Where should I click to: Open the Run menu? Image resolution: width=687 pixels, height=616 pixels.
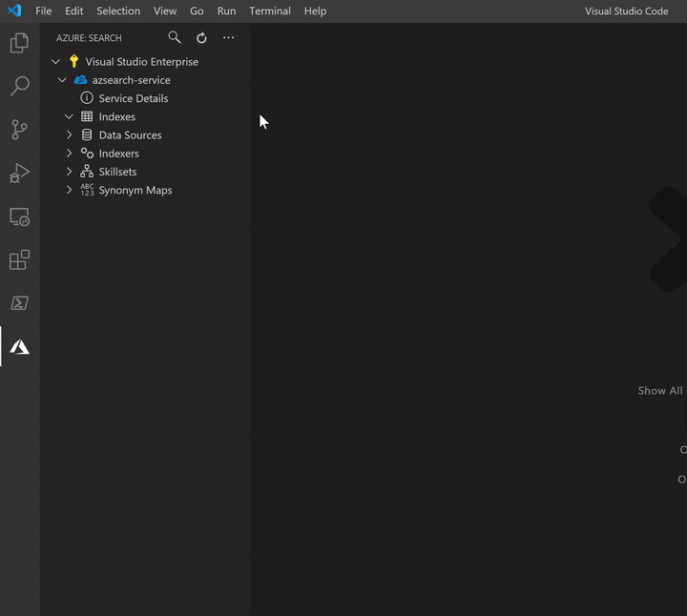[226, 10]
